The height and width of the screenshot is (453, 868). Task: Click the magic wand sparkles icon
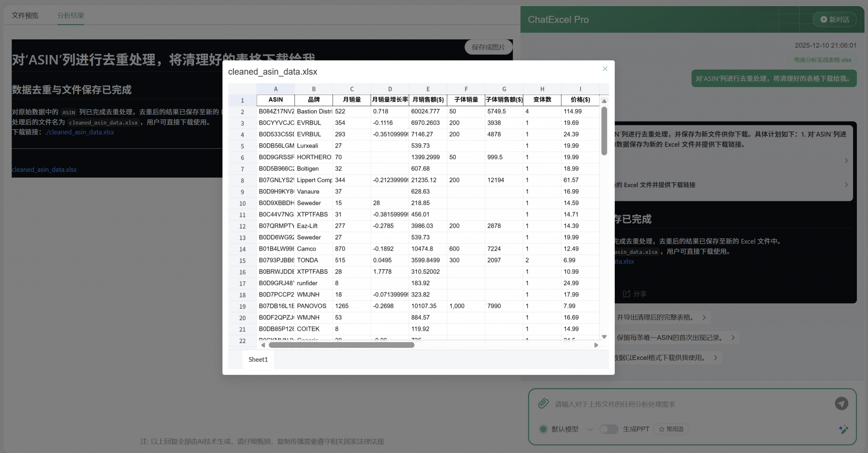tap(844, 429)
